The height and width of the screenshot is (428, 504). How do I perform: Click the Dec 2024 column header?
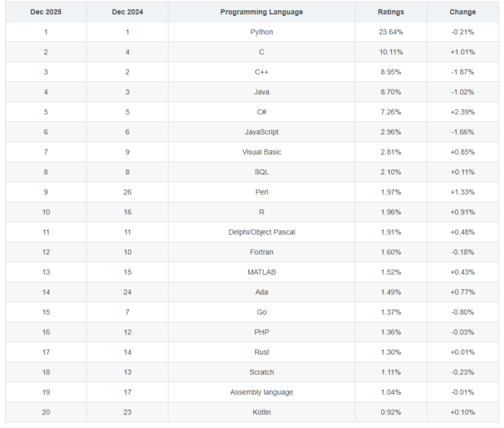coord(127,12)
